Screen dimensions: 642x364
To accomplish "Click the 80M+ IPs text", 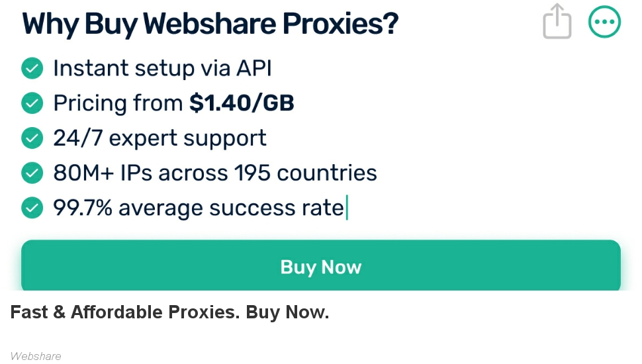I will click(x=103, y=173).
